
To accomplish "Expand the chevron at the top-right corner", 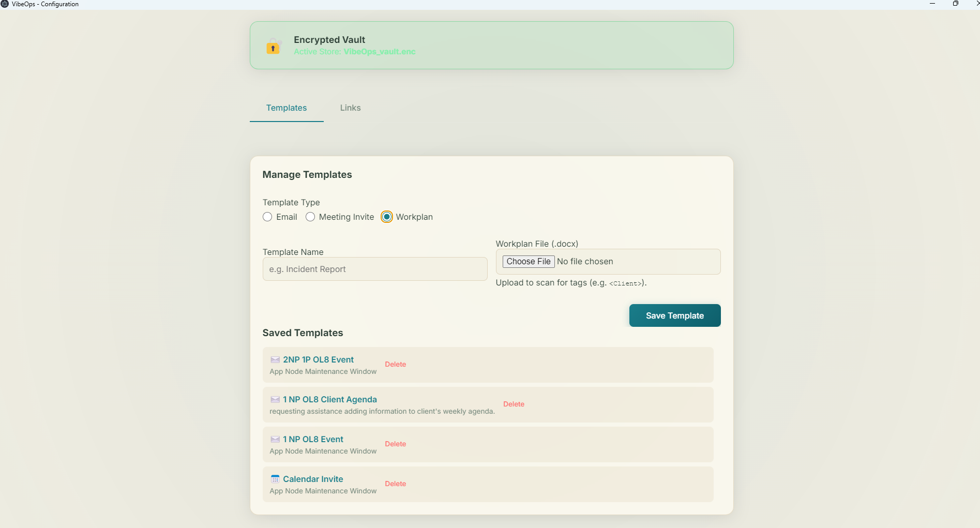I will click(x=977, y=4).
